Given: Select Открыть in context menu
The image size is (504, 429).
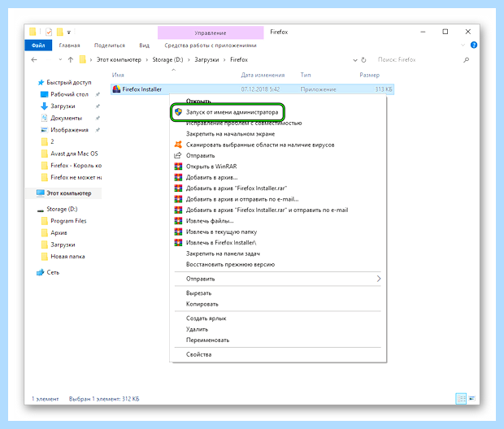Looking at the screenshot, I should tap(198, 101).
